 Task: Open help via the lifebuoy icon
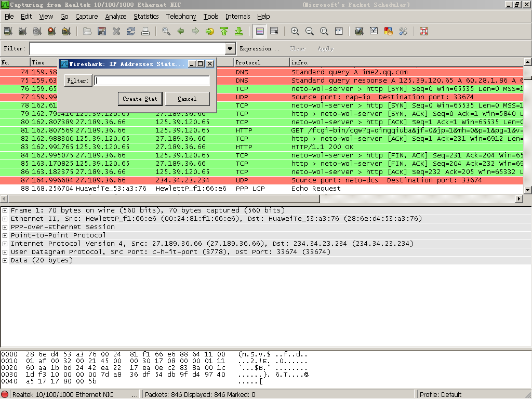click(424, 31)
